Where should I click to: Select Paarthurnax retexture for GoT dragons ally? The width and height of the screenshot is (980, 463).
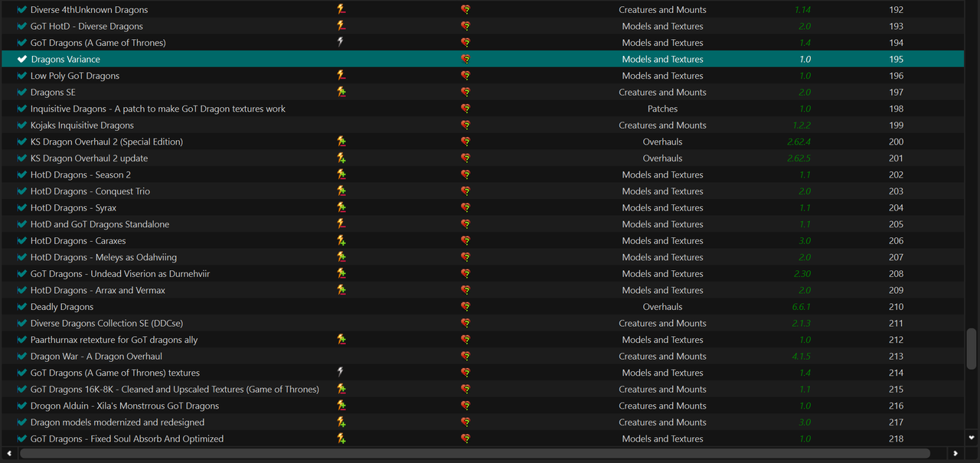(114, 340)
